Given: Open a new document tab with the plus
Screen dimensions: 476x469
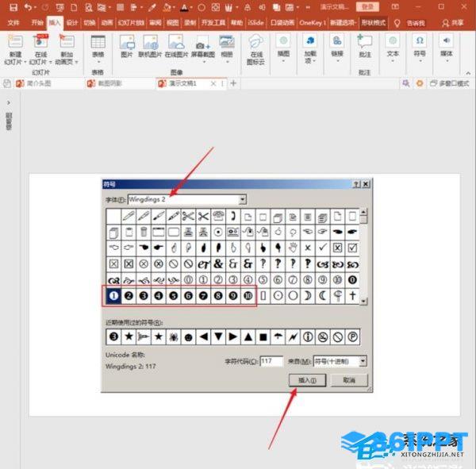Looking at the screenshot, I should click(x=233, y=83).
